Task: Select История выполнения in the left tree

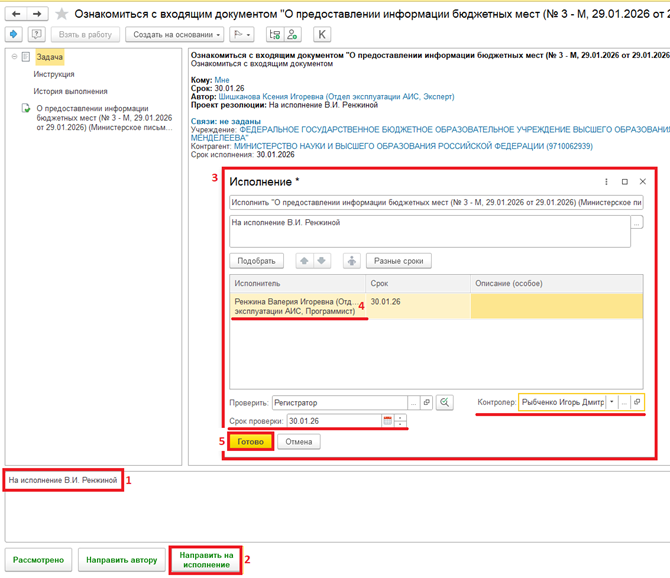Action: click(x=69, y=91)
